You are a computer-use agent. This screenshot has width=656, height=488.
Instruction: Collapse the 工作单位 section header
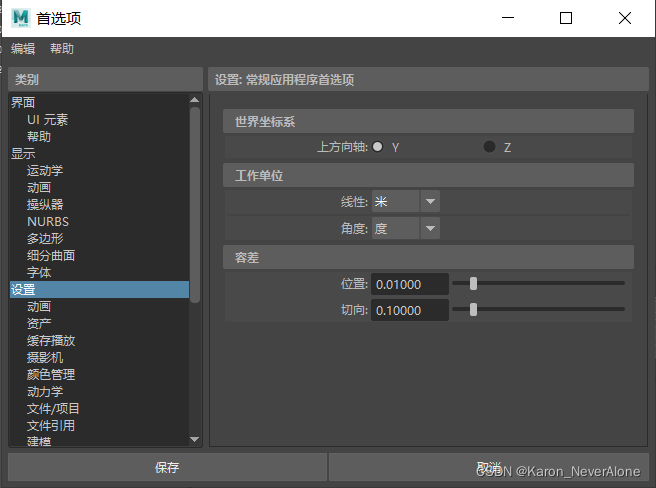click(x=428, y=175)
